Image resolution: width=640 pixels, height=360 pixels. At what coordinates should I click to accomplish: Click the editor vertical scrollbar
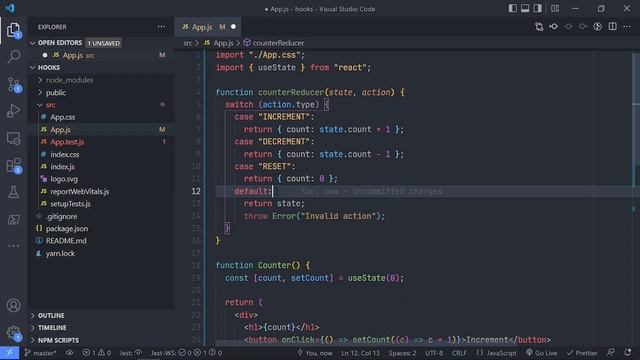pos(636,198)
